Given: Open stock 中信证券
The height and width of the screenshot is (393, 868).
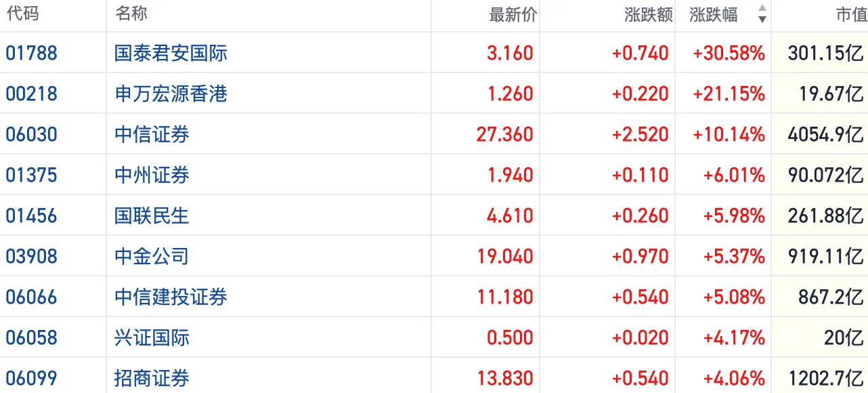Looking at the screenshot, I should pyautogui.click(x=152, y=134).
